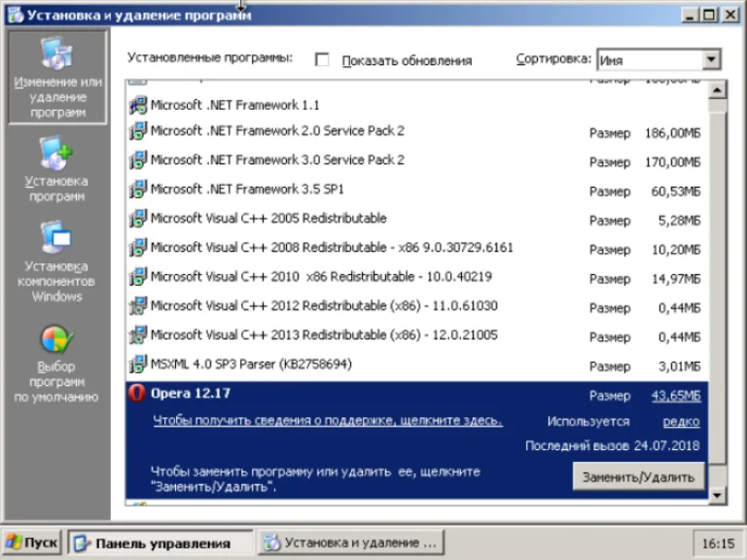Screen dimensions: 747x560
Task: Select the .NET Framework 3.5 SP1 icon
Action: pyautogui.click(x=138, y=189)
